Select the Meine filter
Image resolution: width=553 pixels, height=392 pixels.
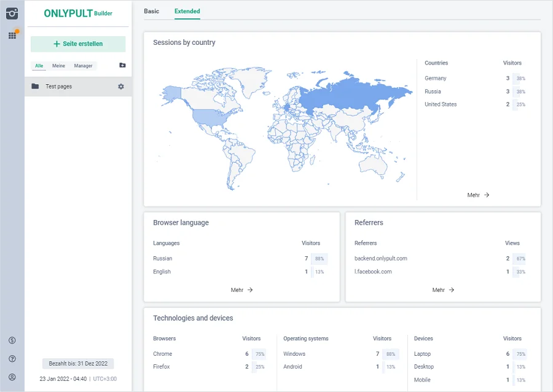(58, 66)
